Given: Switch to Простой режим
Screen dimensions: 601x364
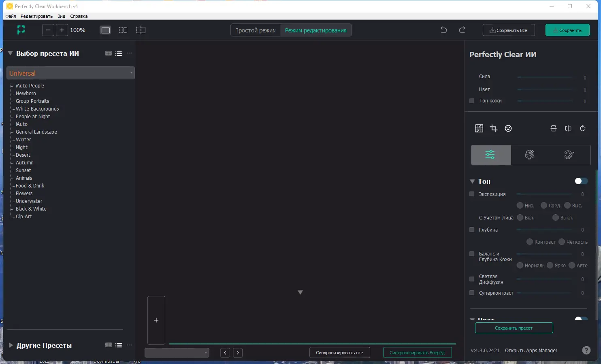Looking at the screenshot, I should (256, 30).
